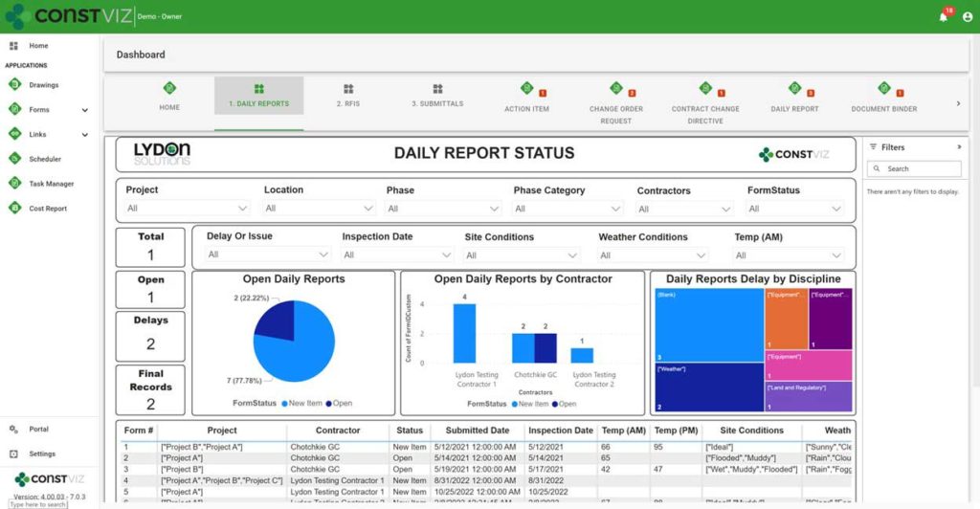
Task: Switch to the 2. RFIs tab
Action: coord(347,96)
